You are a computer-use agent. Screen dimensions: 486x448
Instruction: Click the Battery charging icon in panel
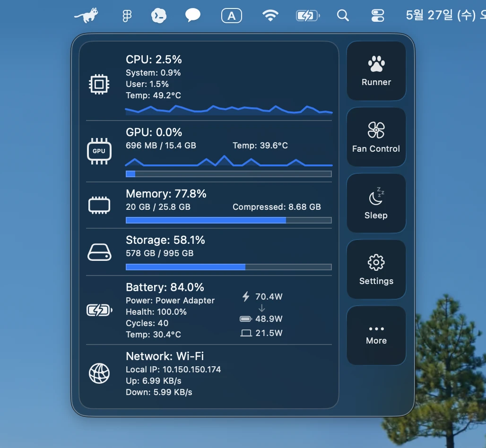pos(99,310)
